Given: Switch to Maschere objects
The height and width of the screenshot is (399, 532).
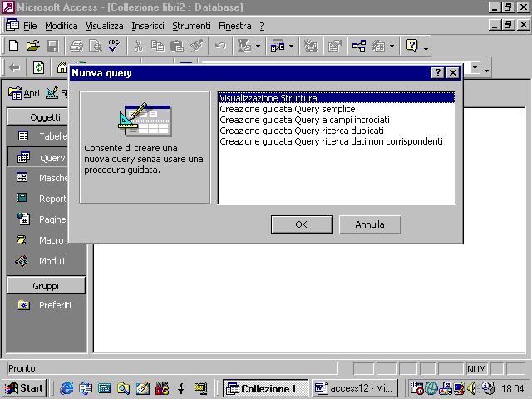Looking at the screenshot, I should click(42, 178).
